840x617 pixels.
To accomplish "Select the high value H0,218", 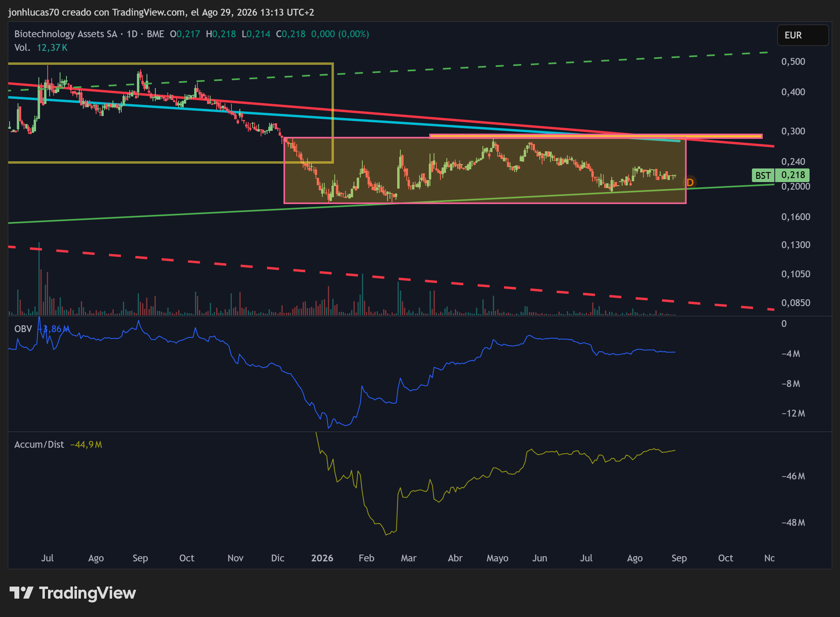I will [221, 34].
